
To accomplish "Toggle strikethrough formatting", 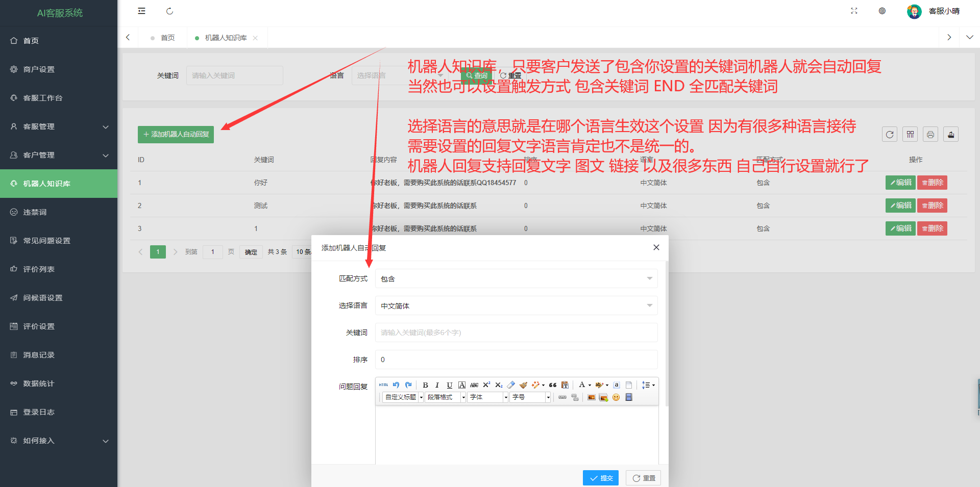I will tap(474, 385).
